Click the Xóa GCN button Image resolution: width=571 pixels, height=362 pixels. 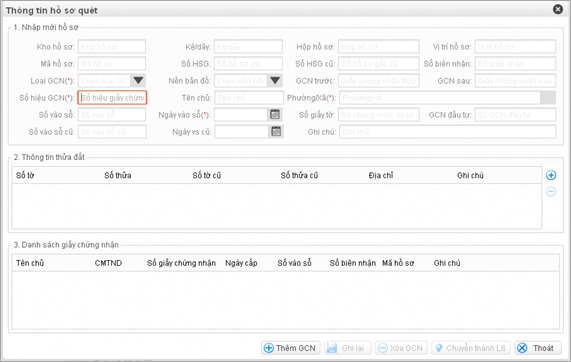[401, 348]
